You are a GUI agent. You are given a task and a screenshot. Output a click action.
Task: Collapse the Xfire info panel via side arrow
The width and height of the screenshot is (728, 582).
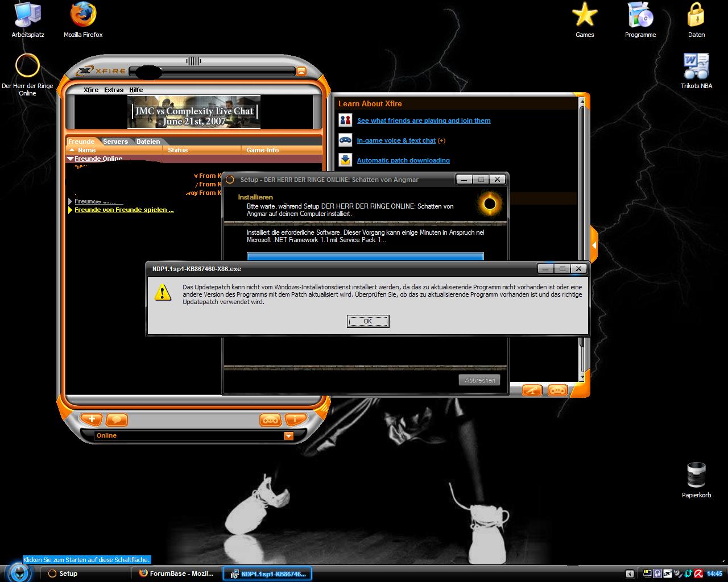pos(594,244)
